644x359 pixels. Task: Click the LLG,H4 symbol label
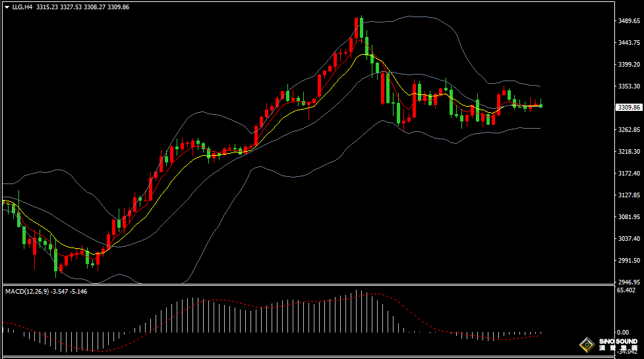[x=22, y=7]
